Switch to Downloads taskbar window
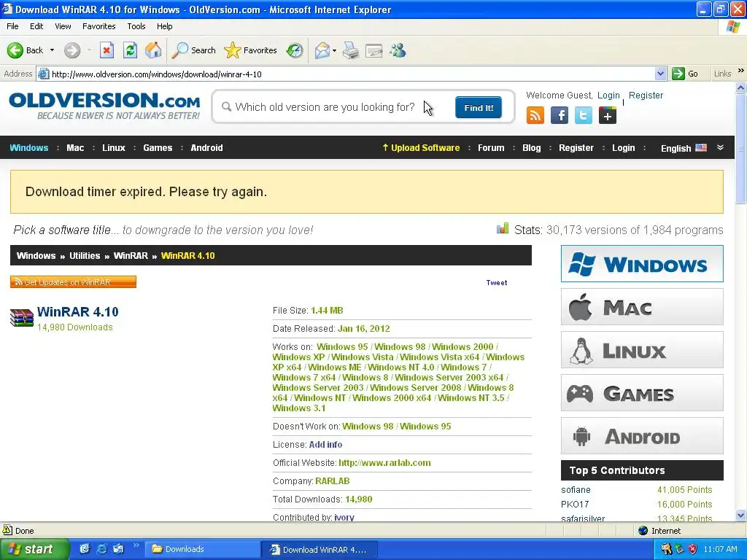The image size is (747, 560). point(202,549)
